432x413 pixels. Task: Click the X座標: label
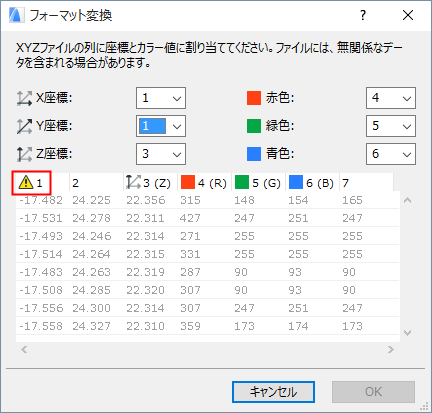(x=54, y=98)
